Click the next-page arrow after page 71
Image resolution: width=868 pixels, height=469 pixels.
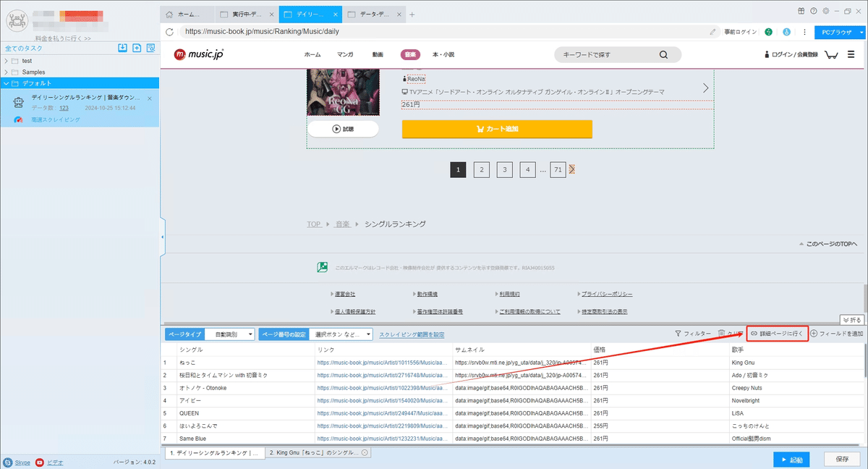coord(572,169)
